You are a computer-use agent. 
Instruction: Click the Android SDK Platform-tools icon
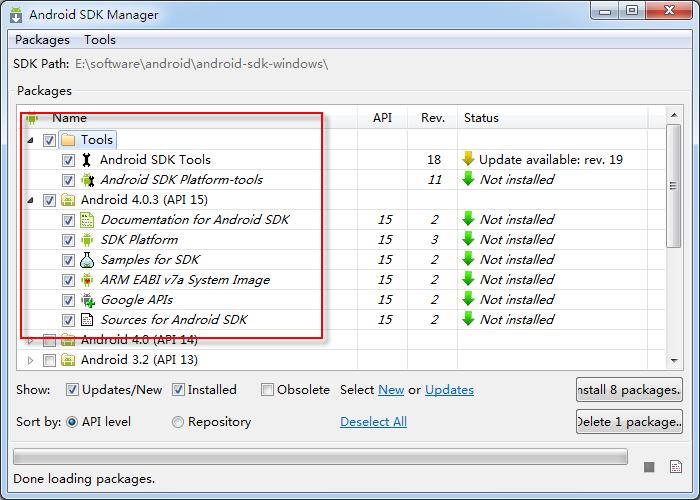point(88,180)
